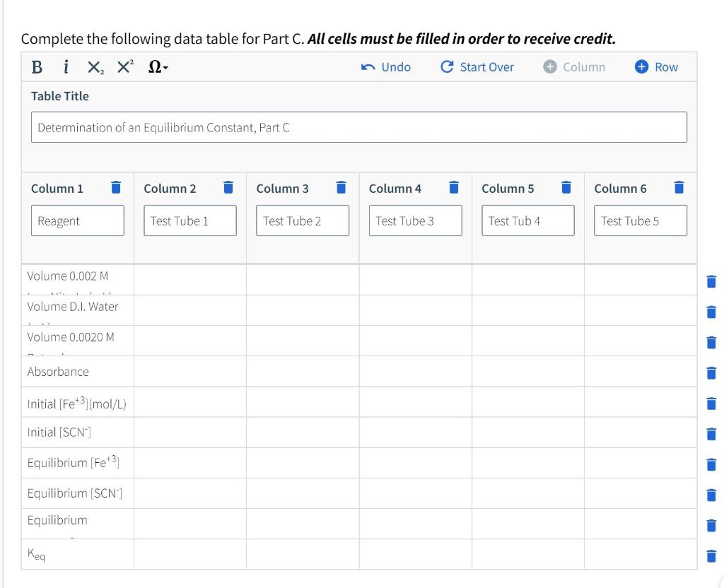Delete the Equilibrium [Fe+3] row

click(711, 464)
